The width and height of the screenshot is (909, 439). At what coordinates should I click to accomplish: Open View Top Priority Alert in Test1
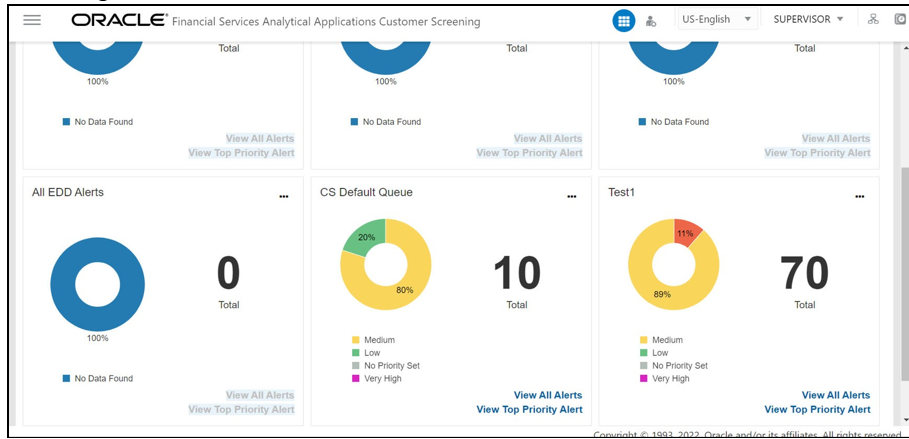(x=817, y=409)
